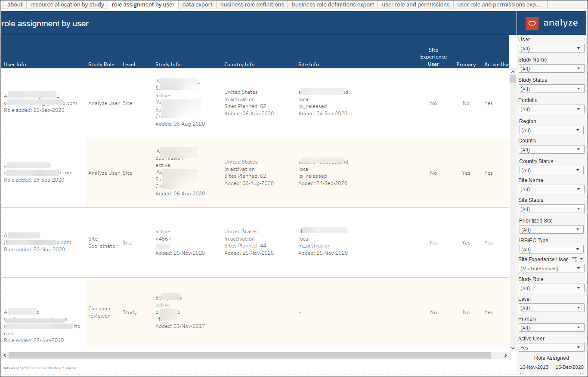Open the Site Experience User filter menu caret
The image size is (588, 377).
coord(582,260)
